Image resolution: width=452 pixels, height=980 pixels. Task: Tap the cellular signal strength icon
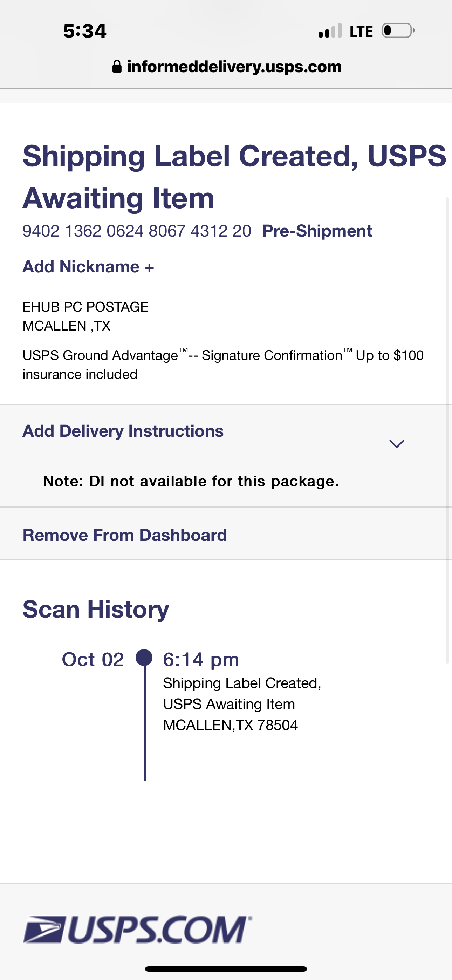tap(330, 31)
